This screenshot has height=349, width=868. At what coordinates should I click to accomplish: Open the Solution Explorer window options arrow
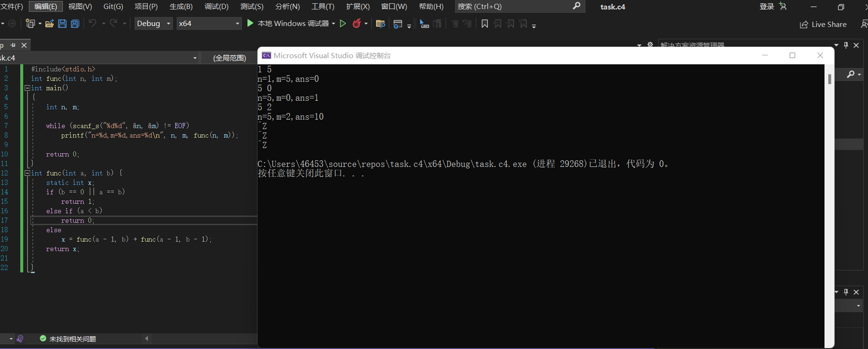836,45
